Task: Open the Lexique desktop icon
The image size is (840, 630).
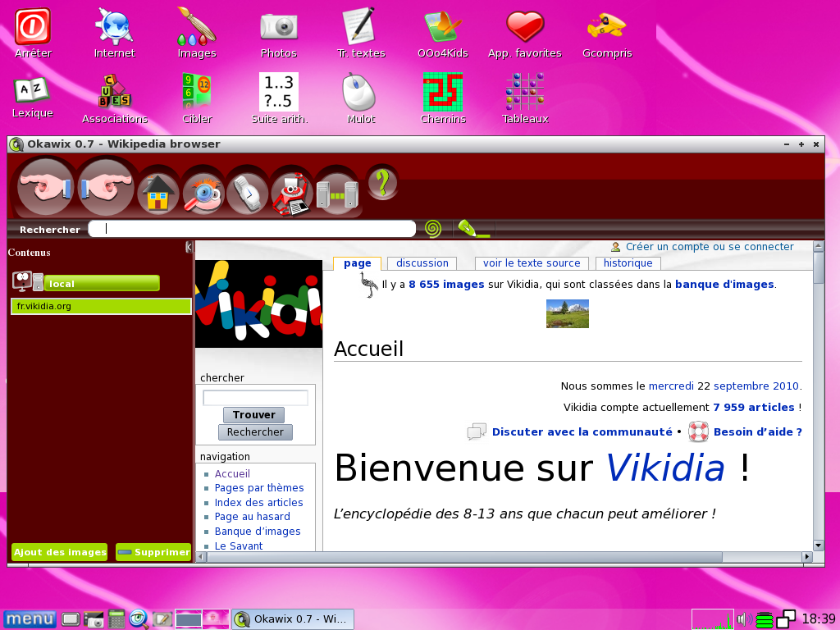Action: coord(33,98)
